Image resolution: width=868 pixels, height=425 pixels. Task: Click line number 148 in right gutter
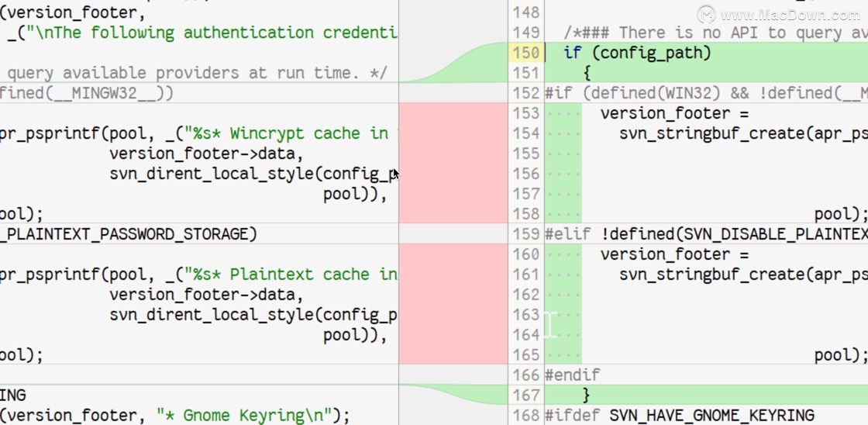coord(526,12)
